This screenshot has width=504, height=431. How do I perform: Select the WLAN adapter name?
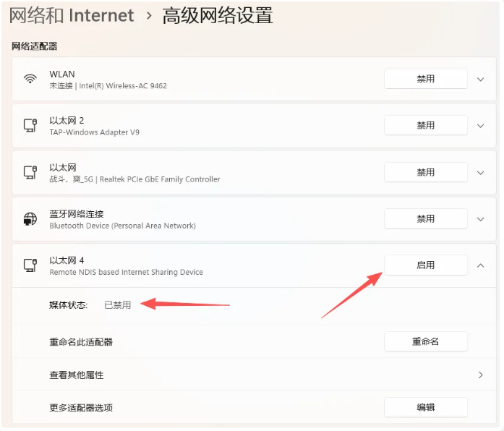coord(62,74)
